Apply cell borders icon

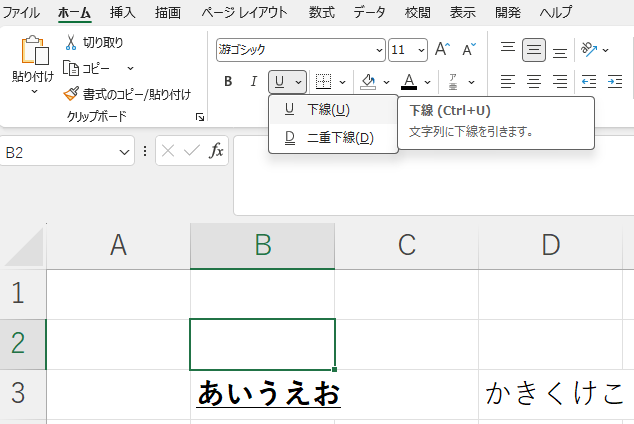[x=323, y=82]
